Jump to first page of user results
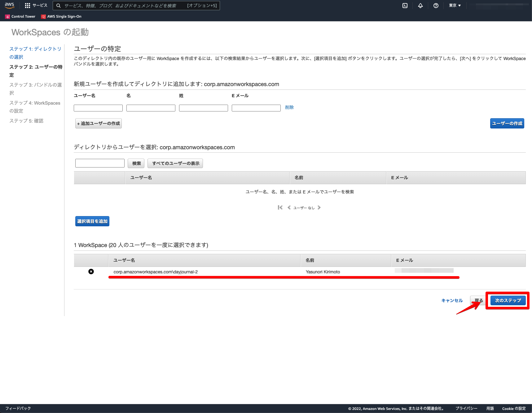 pos(280,207)
